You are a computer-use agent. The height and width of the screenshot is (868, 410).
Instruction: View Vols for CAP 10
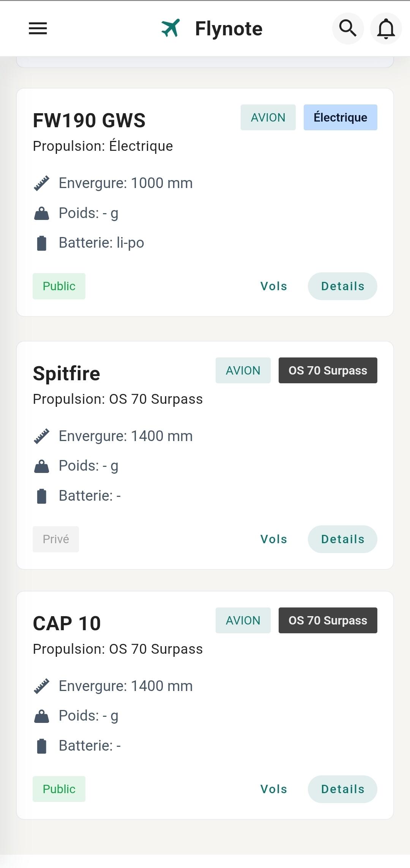(x=273, y=789)
